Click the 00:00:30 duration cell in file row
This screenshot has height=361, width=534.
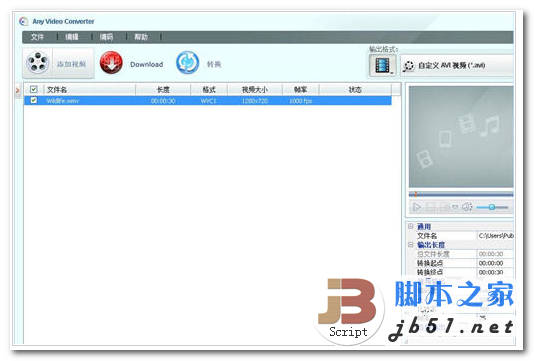pos(163,101)
